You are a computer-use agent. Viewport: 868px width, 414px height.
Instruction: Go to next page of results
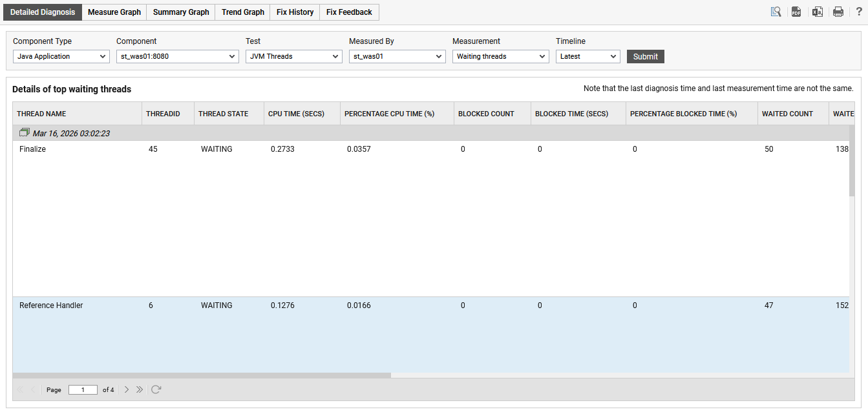pos(127,389)
